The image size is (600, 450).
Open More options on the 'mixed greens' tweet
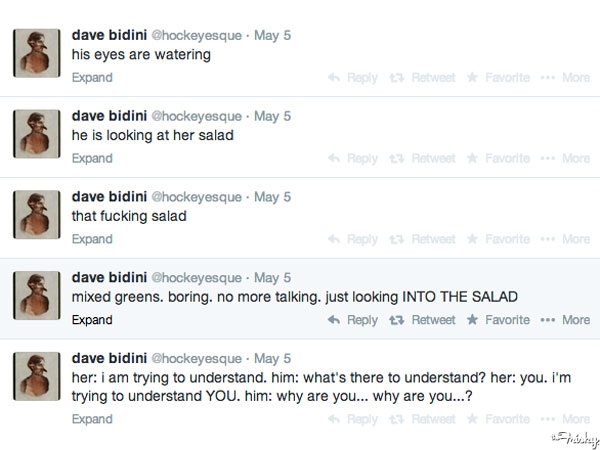tap(567, 320)
